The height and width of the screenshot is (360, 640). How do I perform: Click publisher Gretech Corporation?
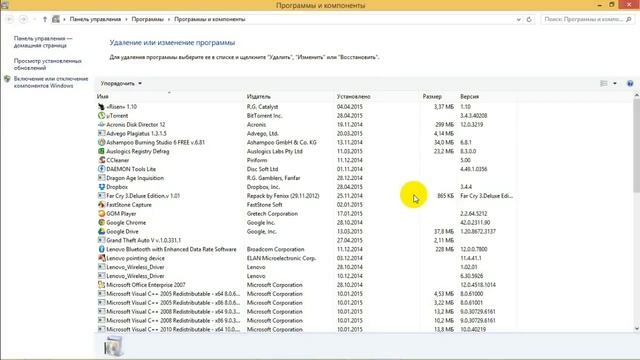[x=272, y=213]
